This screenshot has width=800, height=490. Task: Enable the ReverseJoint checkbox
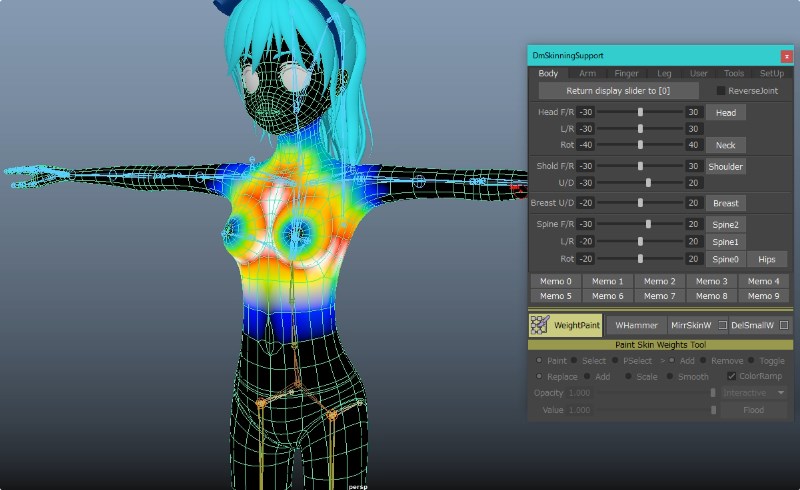click(x=720, y=90)
